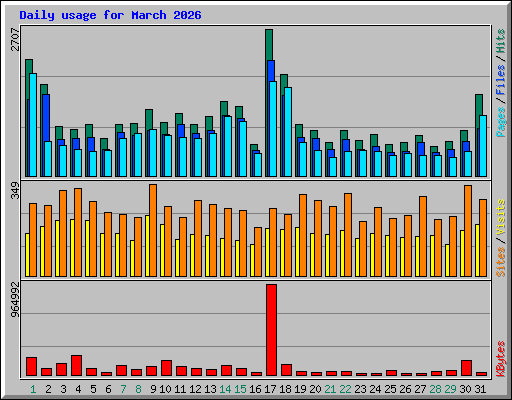The width and height of the screenshot is (512, 400).
Task: Click the KBytes legend label
Action: (x=501, y=359)
